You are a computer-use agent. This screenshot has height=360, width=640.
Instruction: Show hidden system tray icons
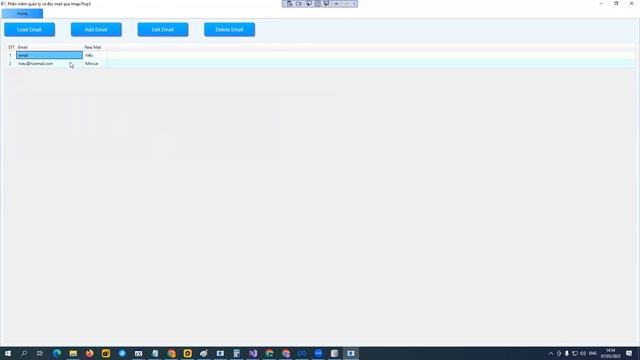point(551,353)
